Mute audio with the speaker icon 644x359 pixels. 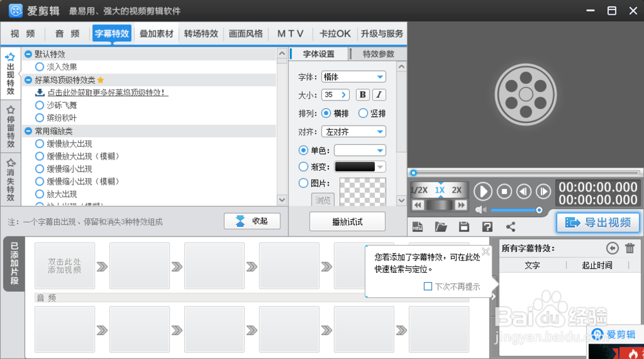coord(480,209)
